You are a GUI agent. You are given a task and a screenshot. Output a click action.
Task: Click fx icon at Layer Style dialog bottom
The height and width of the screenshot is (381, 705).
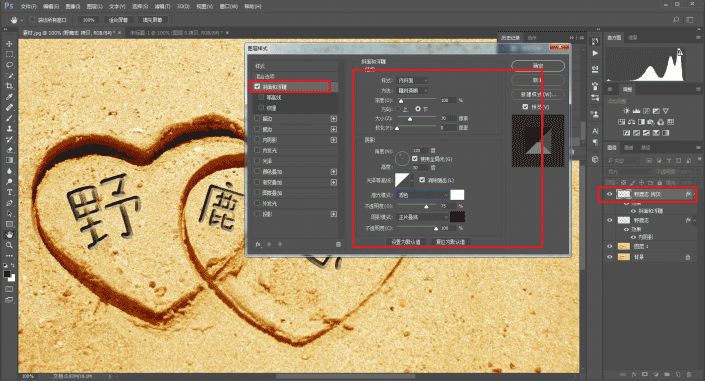(258, 244)
